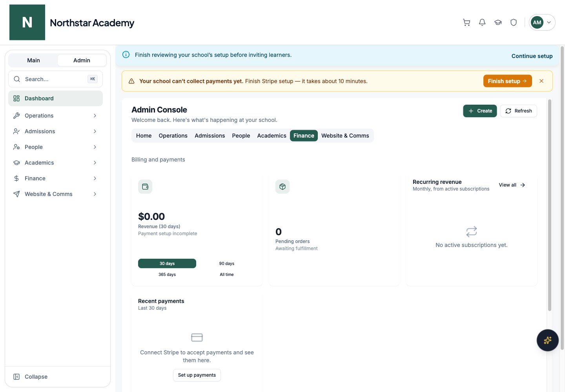Open the Academics tab in Admin Console
The image size is (565, 392).
(272, 136)
